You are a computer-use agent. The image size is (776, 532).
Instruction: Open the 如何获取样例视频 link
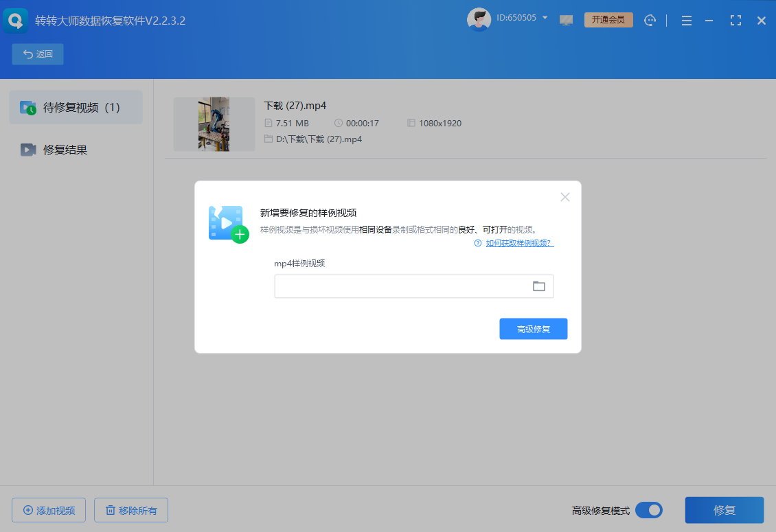(x=519, y=243)
